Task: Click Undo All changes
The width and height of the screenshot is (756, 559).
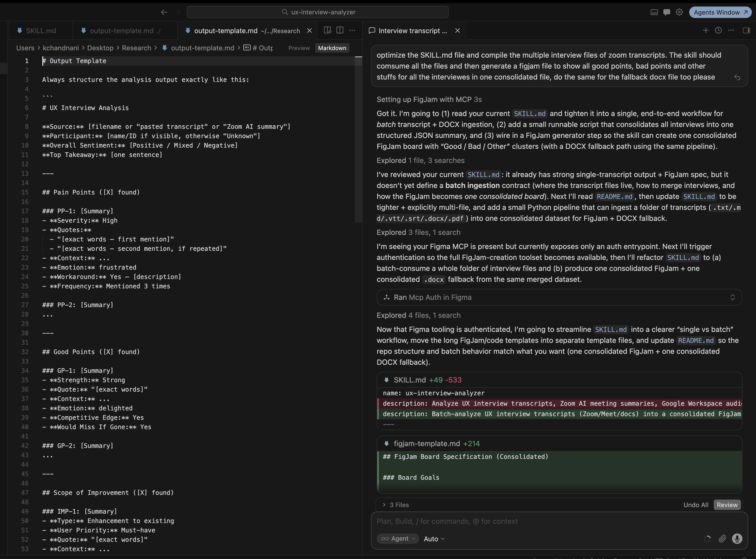Action: (x=696, y=505)
